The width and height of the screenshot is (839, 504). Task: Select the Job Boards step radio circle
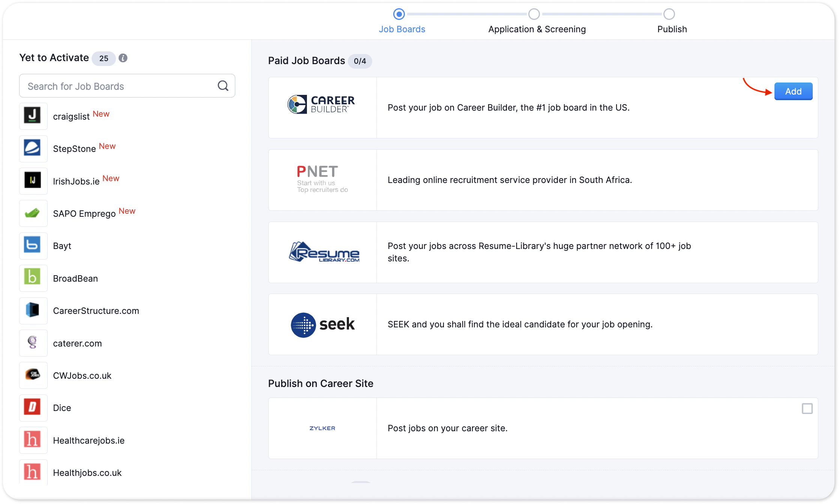(x=399, y=14)
